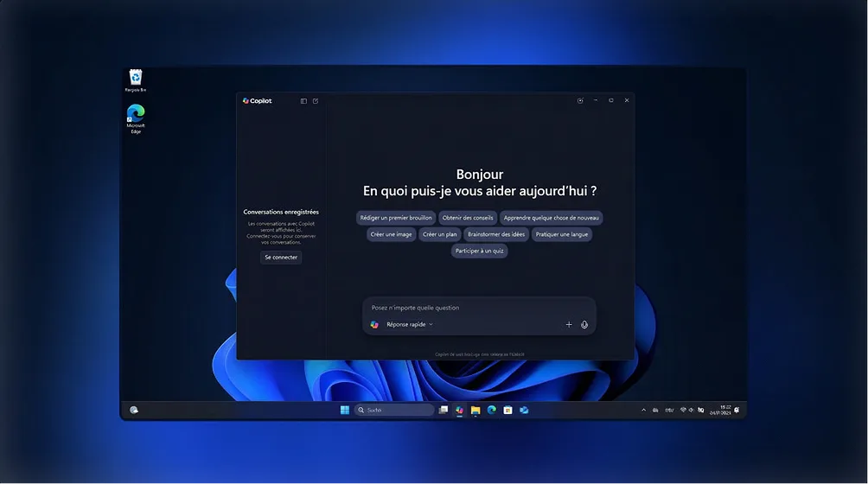
Task: Open File Explorer from the taskbar
Action: click(x=475, y=410)
